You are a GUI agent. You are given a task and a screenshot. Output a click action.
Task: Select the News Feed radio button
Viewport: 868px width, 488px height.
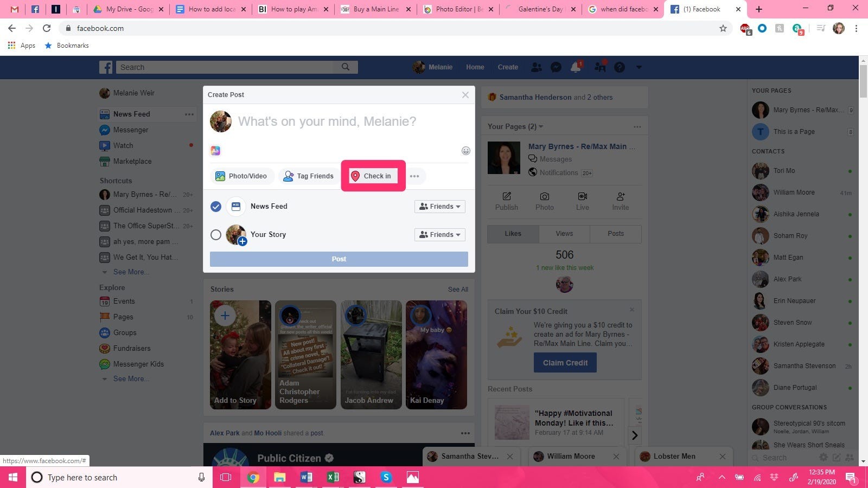[x=215, y=207]
